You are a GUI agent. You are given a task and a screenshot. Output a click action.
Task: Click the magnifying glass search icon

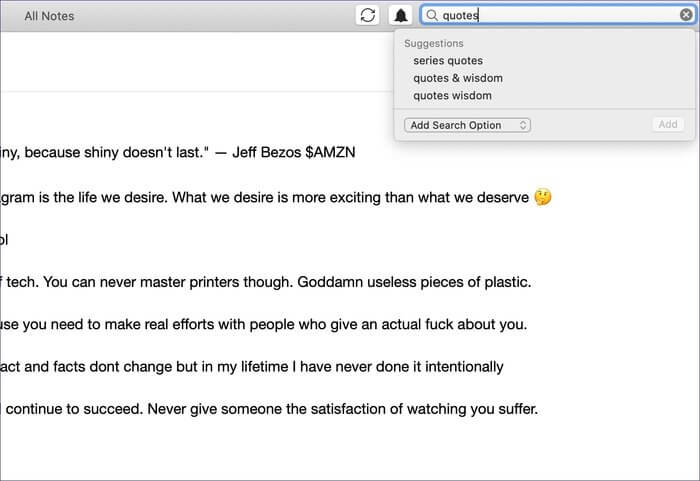click(432, 15)
